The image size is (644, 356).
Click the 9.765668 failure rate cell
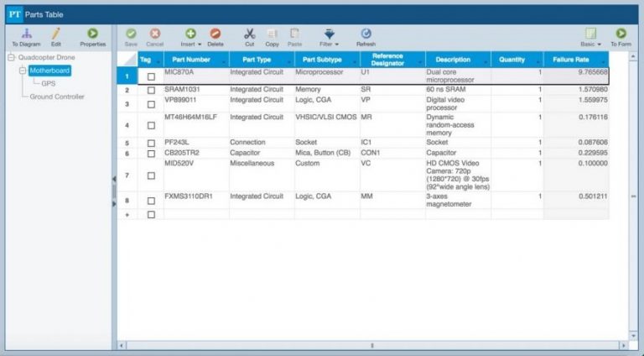(x=576, y=76)
